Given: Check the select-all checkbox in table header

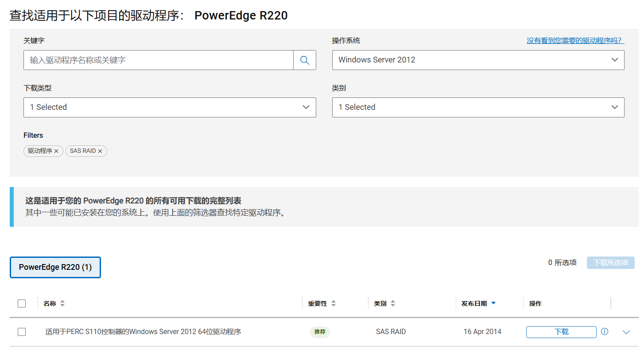Looking at the screenshot, I should (x=22, y=303).
